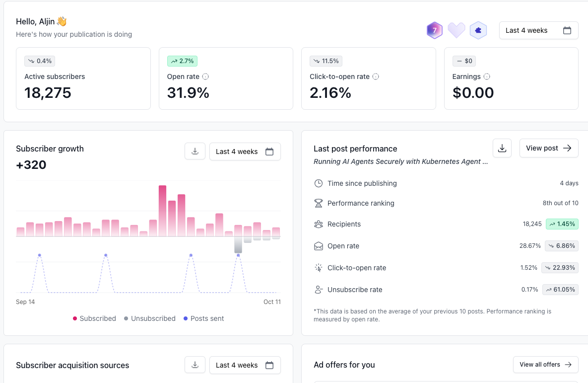Click the 4 days publishing value
The height and width of the screenshot is (383, 588).
569,183
